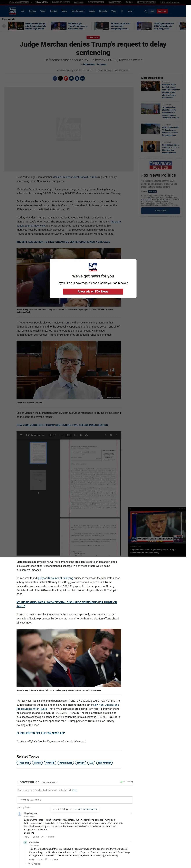Viewport: 191px width, 868px height.
Task: Open 'guilty of 34 counts of falsifying' link
Action: (55, 578)
